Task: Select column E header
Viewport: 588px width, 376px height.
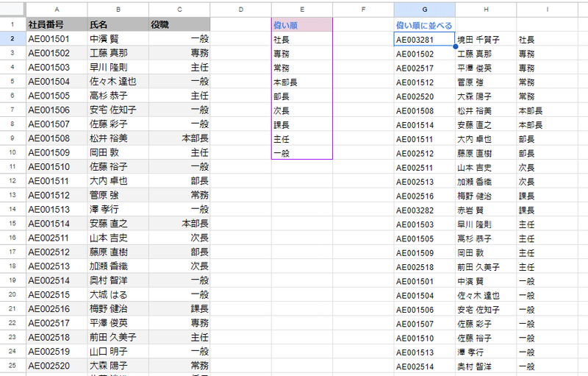Action: pyautogui.click(x=302, y=10)
